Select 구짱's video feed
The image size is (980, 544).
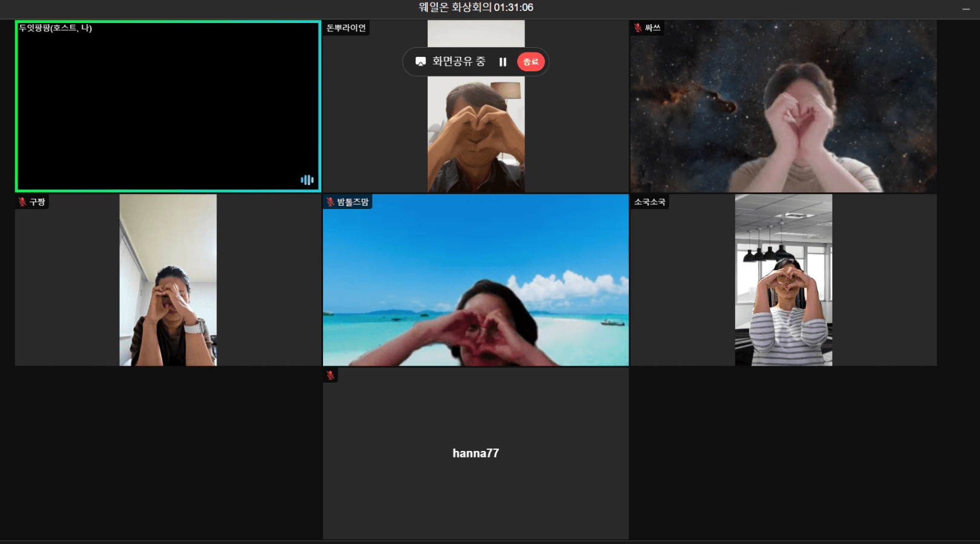click(x=168, y=280)
